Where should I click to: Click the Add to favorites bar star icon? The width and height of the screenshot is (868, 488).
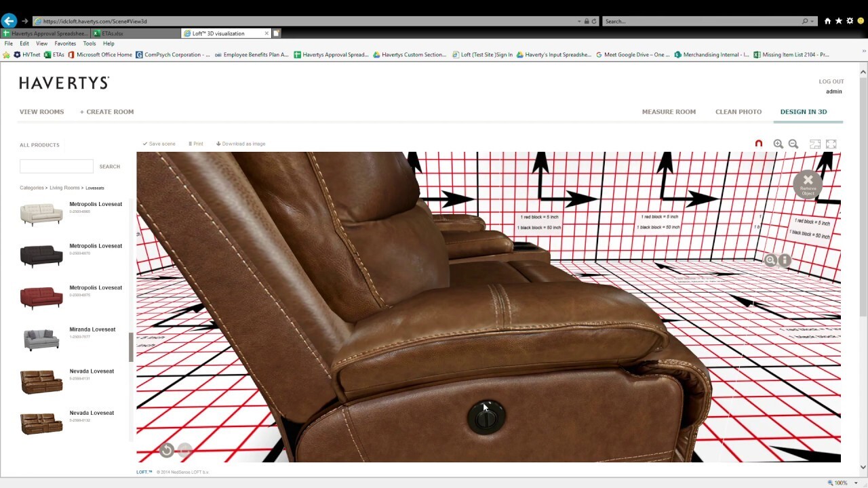click(6, 55)
